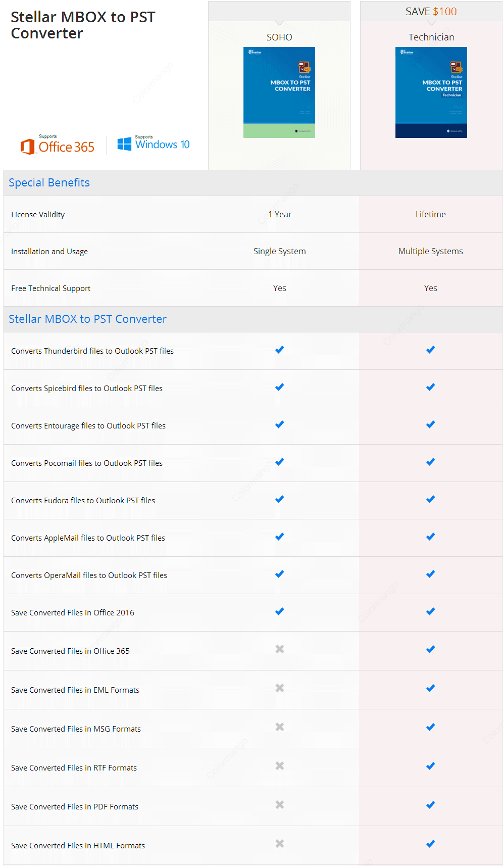
Task: Click 'Converts AppleMail files to Outlook PST files'
Action: pyautogui.click(x=88, y=538)
